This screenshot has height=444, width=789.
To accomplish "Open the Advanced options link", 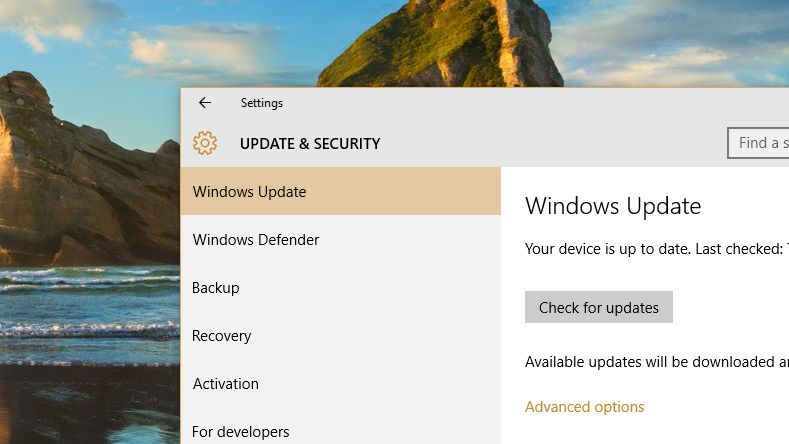I will coord(585,407).
